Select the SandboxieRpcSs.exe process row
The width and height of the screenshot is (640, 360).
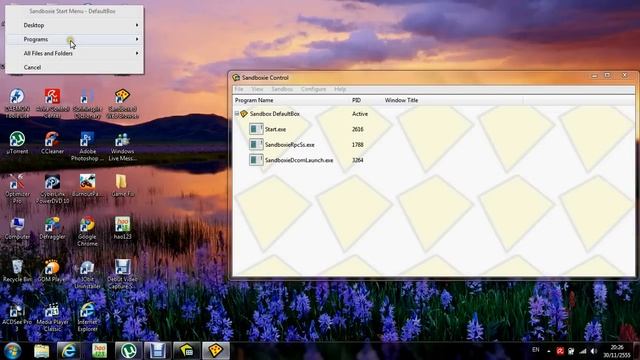pyautogui.click(x=307, y=145)
